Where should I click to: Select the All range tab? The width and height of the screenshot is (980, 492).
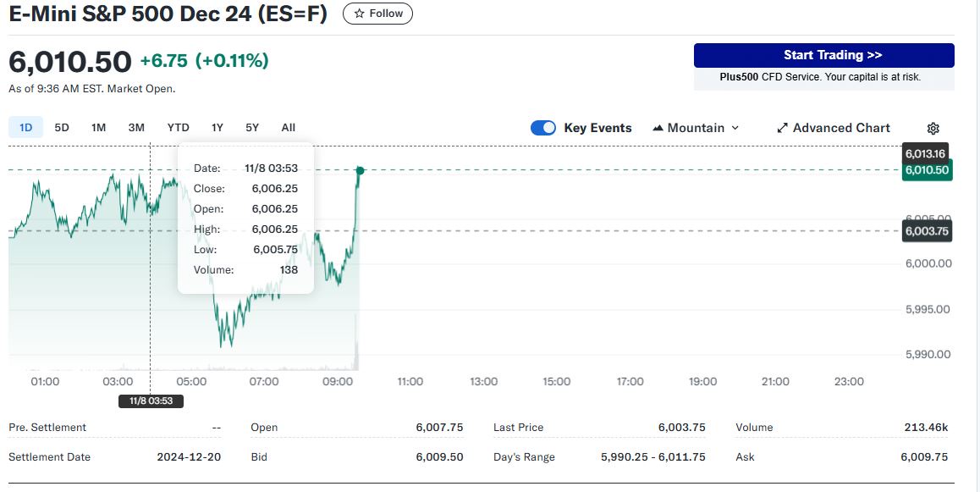click(x=288, y=128)
